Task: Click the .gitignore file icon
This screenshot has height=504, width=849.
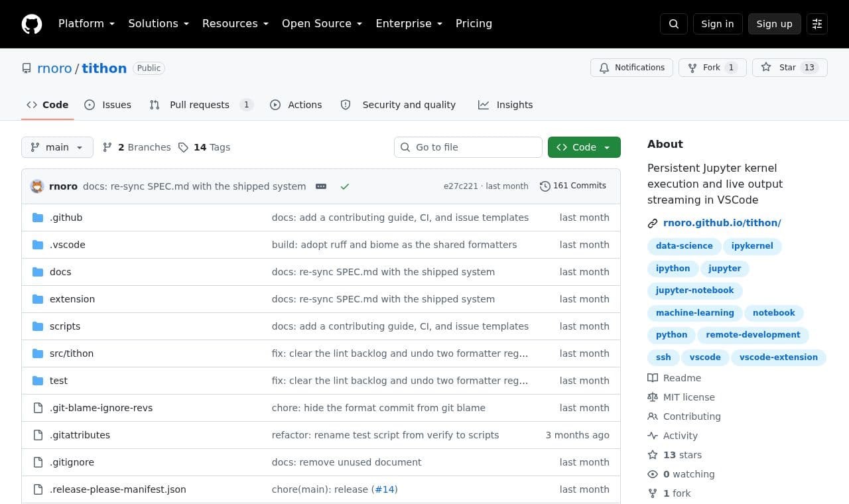Action: 38,462
